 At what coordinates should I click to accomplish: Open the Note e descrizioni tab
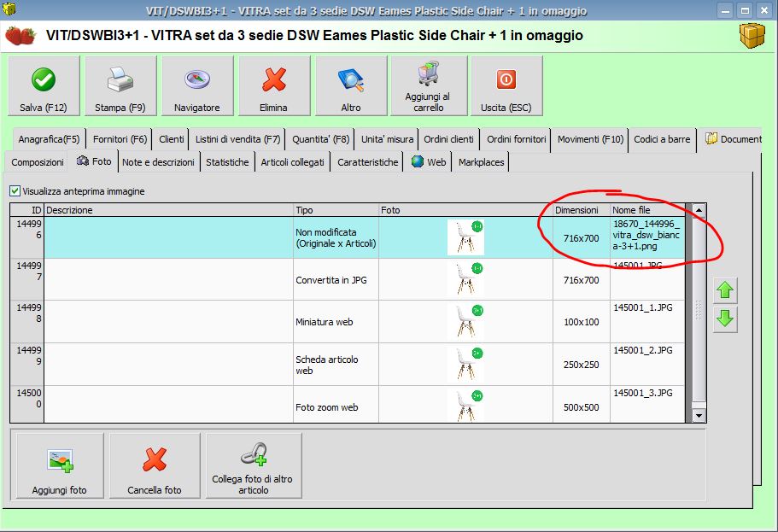[158, 162]
